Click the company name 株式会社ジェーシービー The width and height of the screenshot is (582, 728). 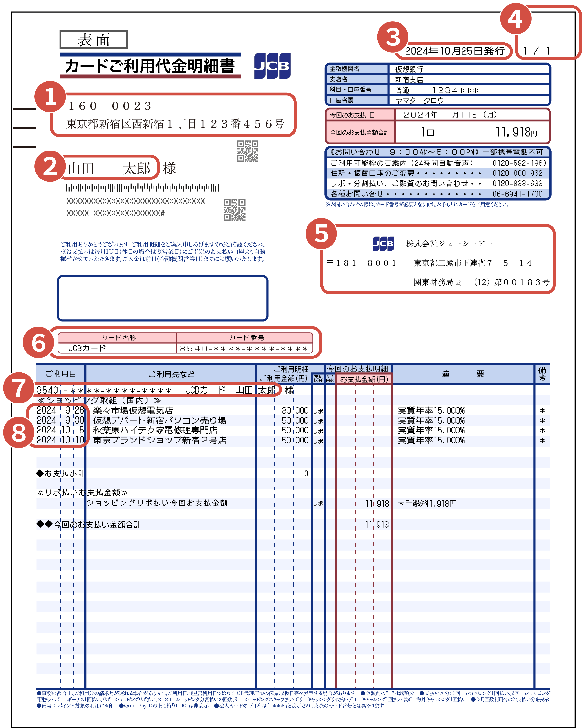tap(449, 244)
